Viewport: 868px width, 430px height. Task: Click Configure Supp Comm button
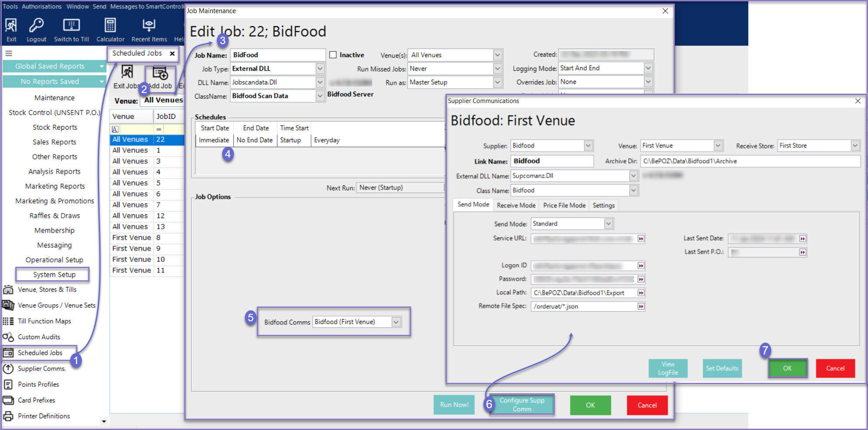click(x=522, y=405)
